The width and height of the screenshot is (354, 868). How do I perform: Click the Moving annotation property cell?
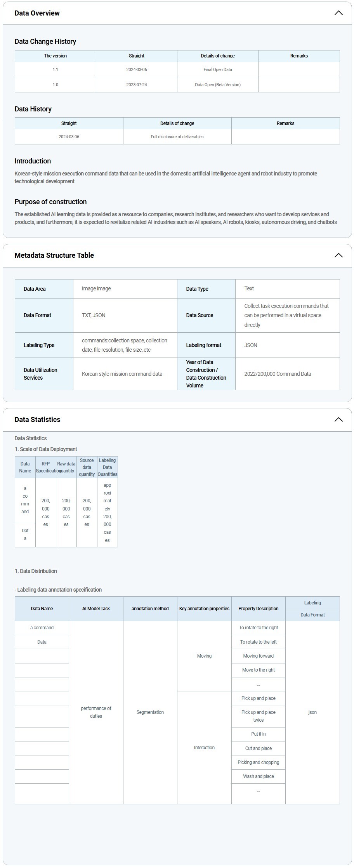pos(204,656)
